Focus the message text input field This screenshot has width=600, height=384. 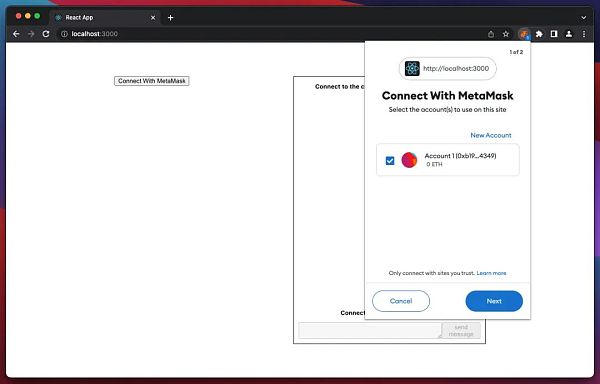(370, 330)
